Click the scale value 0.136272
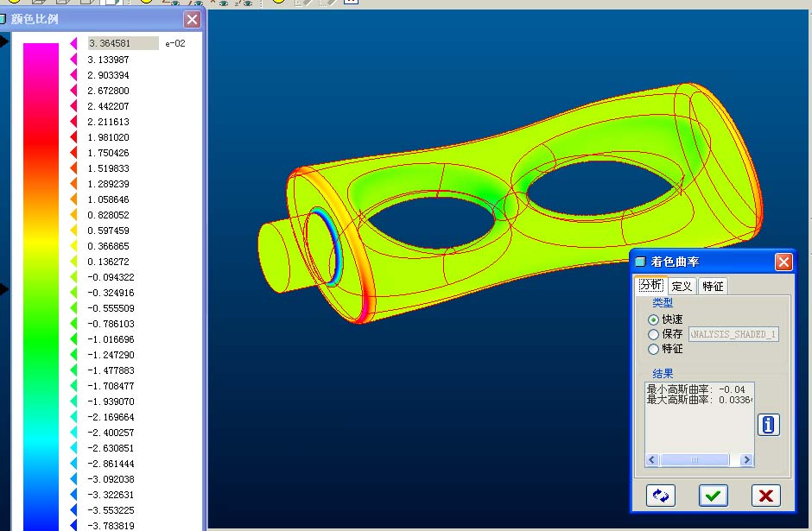Image resolution: width=812 pixels, height=531 pixels. pos(108,262)
